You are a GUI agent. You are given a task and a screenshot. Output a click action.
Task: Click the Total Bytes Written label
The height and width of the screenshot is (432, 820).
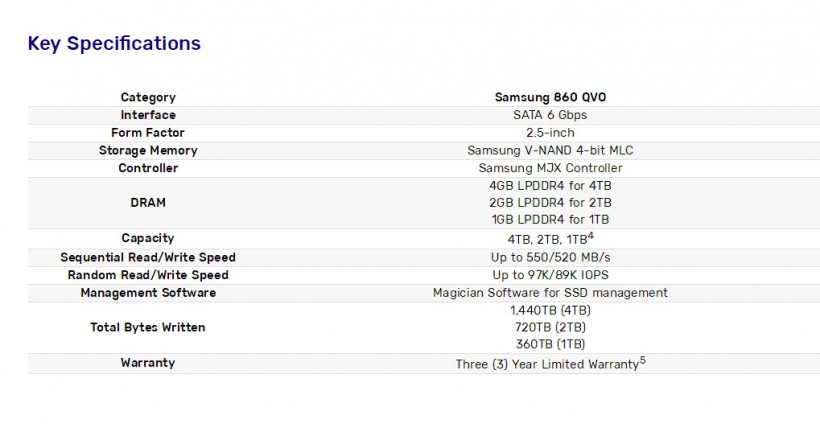point(148,327)
